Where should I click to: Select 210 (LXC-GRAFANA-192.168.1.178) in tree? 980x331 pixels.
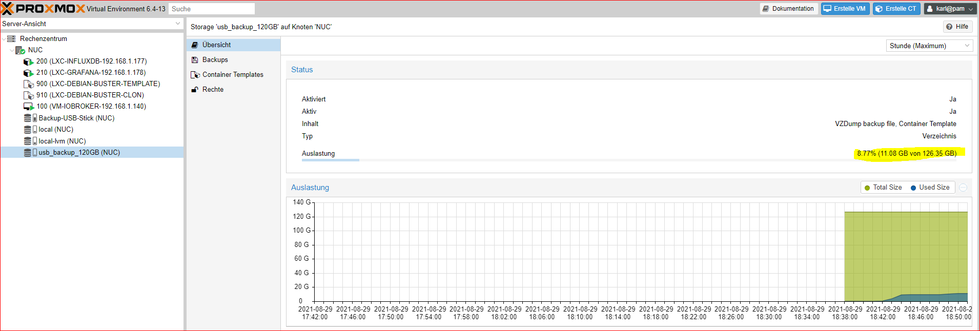91,73
